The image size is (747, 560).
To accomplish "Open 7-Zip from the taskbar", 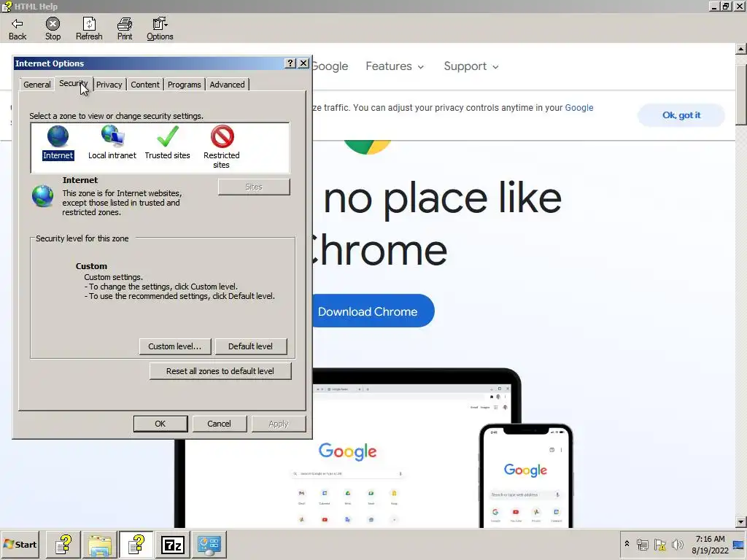I will (173, 544).
